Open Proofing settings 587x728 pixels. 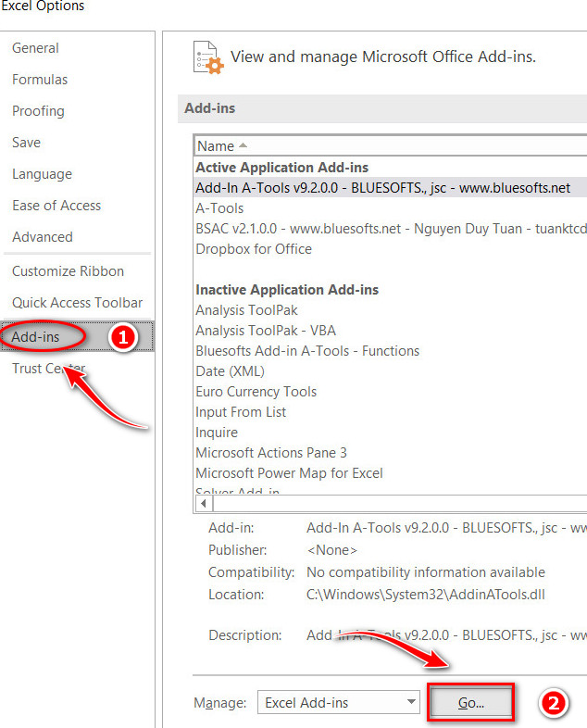click(39, 111)
